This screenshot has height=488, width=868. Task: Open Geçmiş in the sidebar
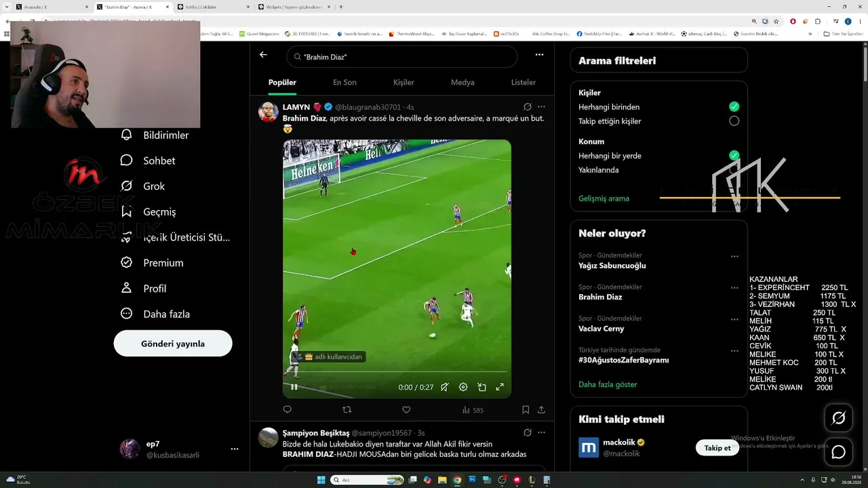tap(149, 211)
